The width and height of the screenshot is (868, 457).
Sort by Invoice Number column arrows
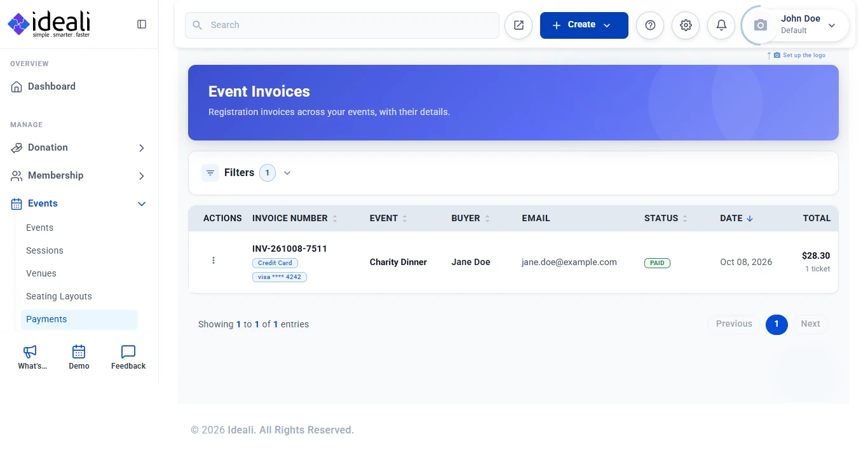[x=335, y=219]
